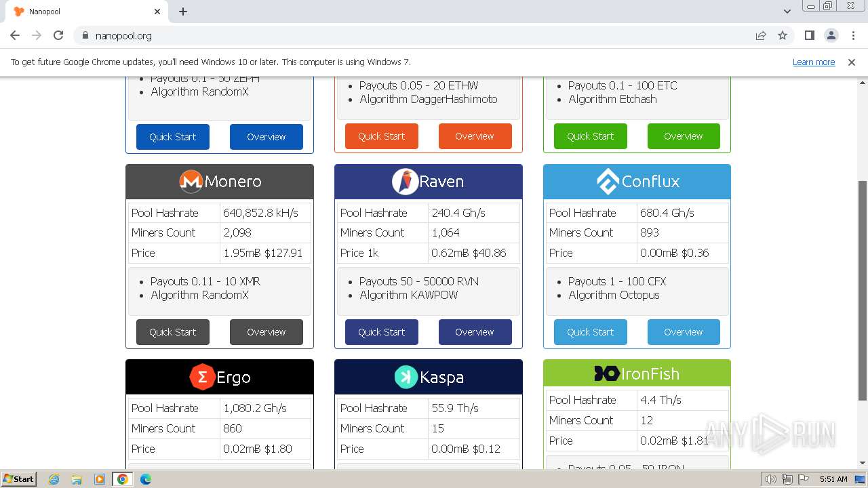Click Conflux Quick Start button
The height and width of the screenshot is (488, 868).
(591, 332)
